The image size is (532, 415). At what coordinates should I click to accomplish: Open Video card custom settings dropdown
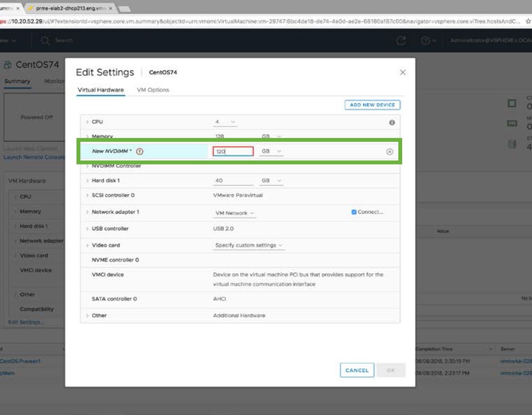click(249, 245)
